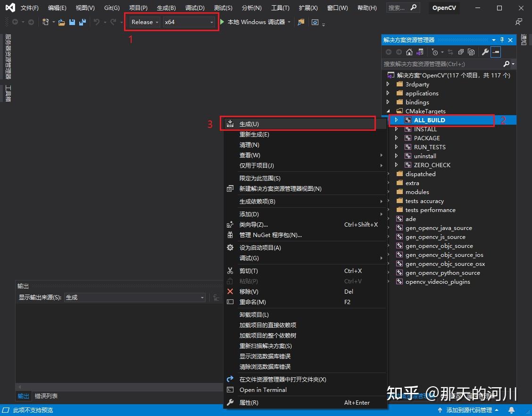The width and height of the screenshot is (532, 416).
Task: Click the Home icon in Solution Explorer
Action: tap(409, 52)
